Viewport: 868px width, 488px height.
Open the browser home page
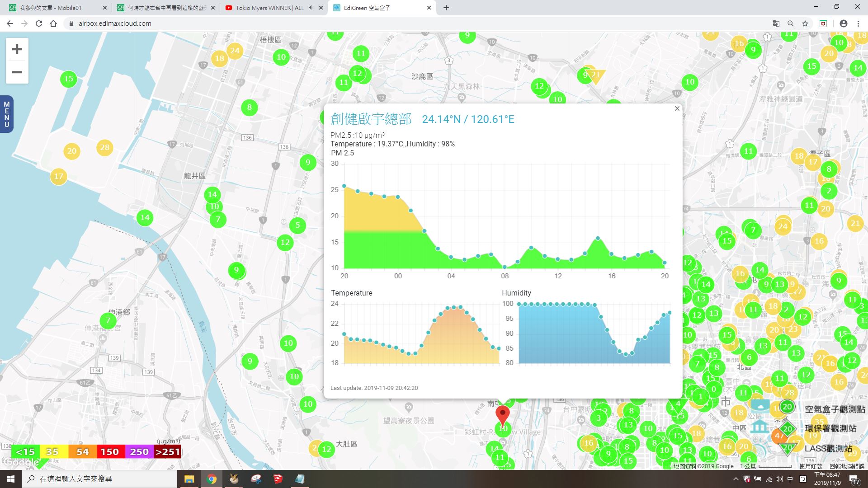tap(53, 23)
